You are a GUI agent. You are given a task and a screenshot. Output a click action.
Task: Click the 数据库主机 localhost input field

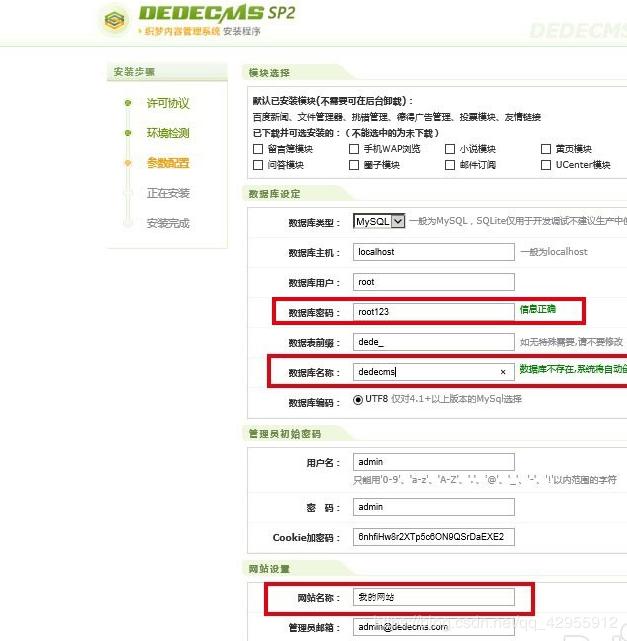pos(434,252)
